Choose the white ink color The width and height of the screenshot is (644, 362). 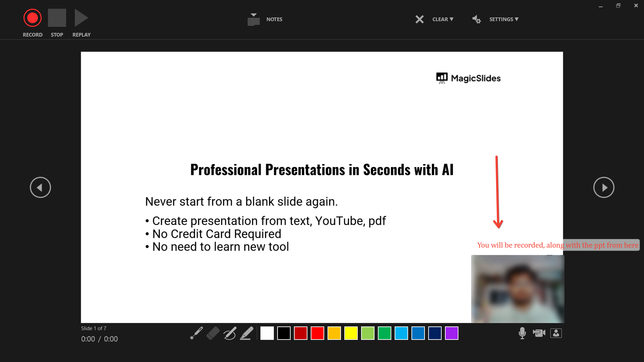coord(267,333)
